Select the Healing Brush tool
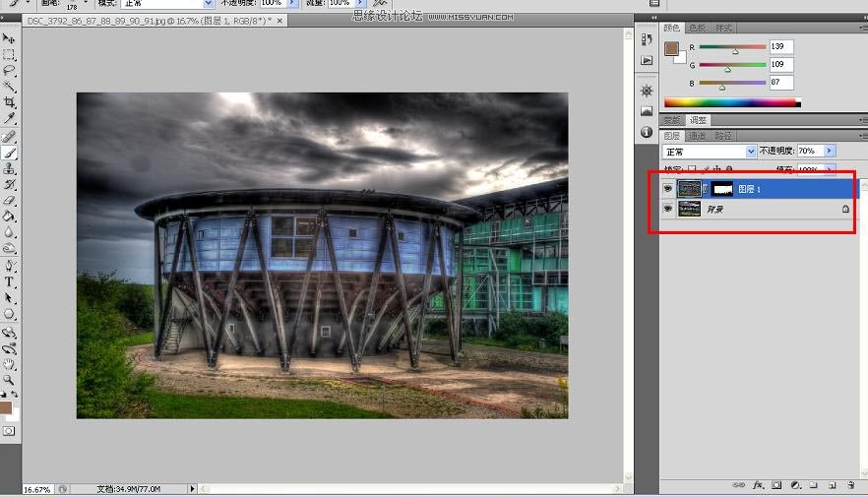The height and width of the screenshot is (497, 868). pos(9,136)
